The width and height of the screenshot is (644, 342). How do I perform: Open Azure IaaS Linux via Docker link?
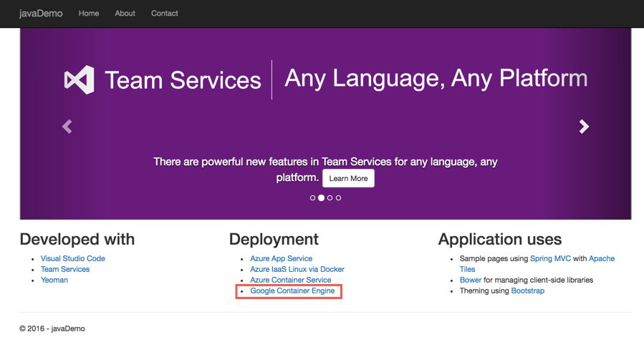pos(297,269)
